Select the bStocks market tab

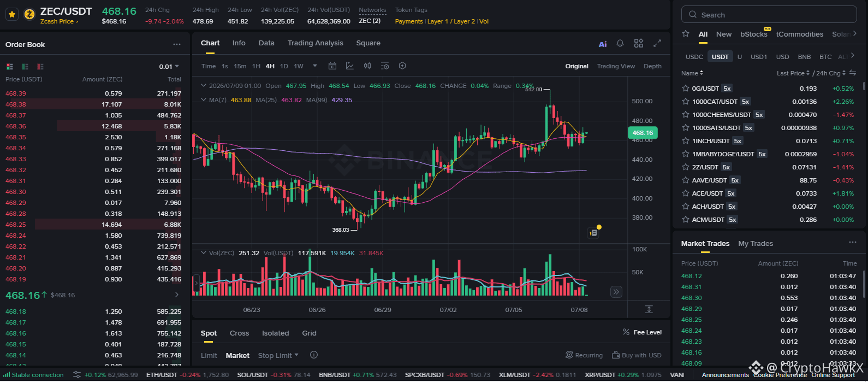[x=754, y=34]
